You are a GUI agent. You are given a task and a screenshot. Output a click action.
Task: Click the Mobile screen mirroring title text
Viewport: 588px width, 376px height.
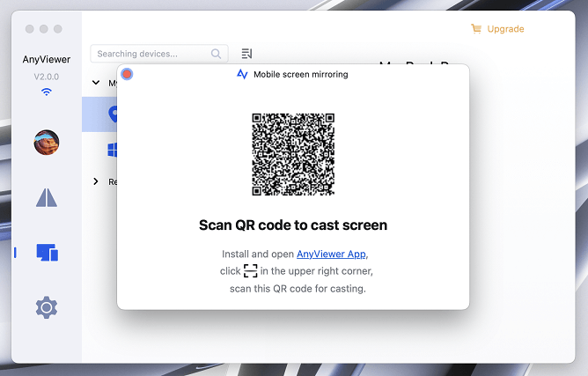click(x=300, y=75)
